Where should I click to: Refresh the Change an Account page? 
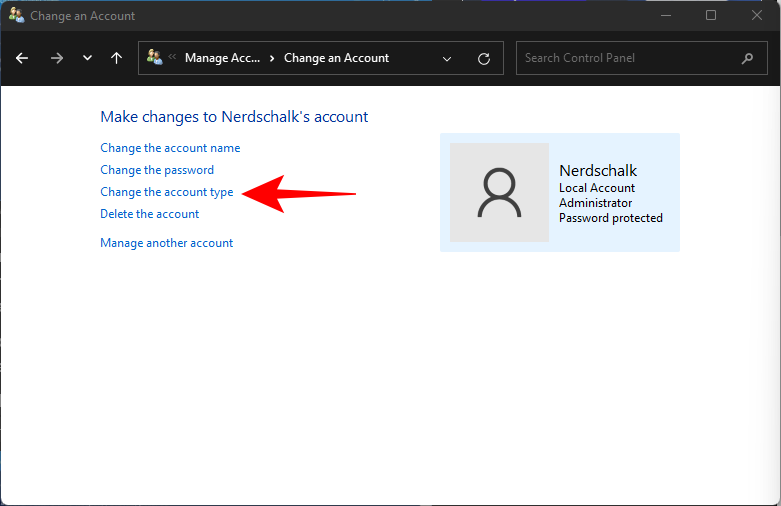tap(484, 58)
